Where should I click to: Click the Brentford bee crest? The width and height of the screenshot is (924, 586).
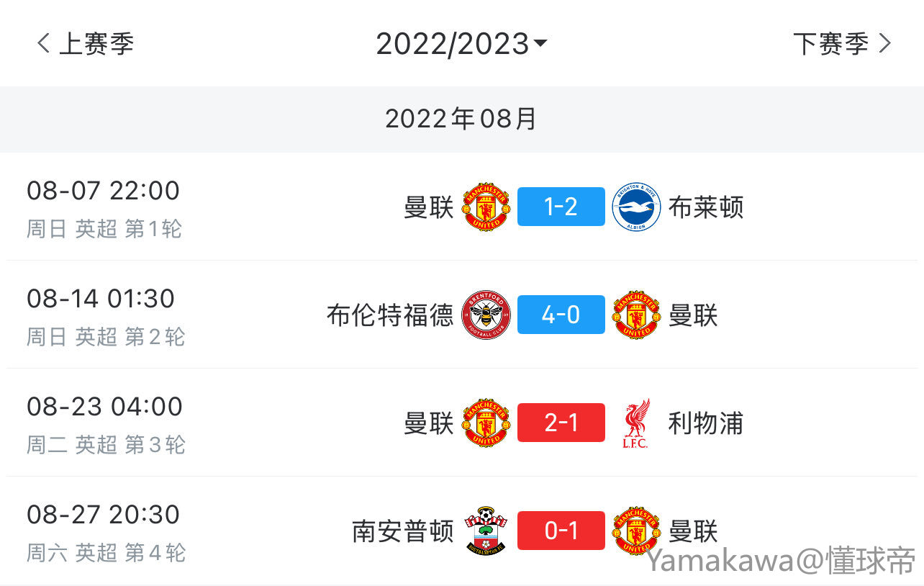pyautogui.click(x=486, y=315)
